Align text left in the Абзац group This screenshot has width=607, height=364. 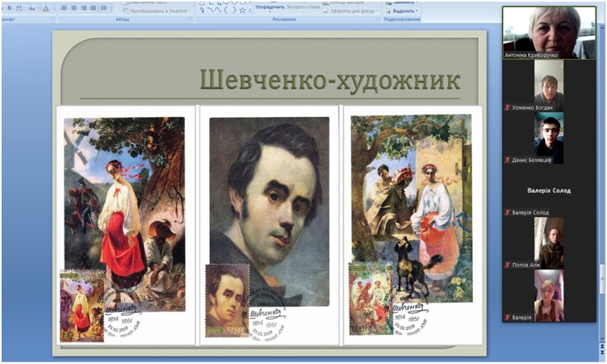click(x=64, y=8)
